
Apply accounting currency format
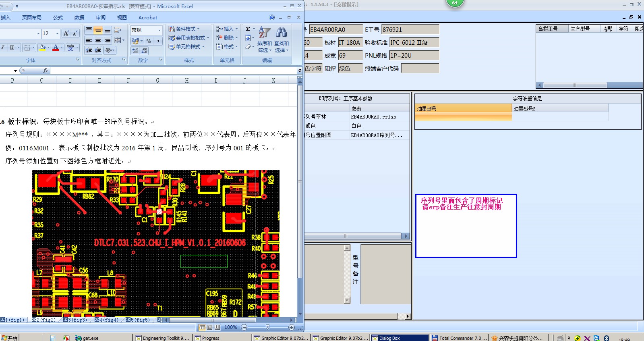tap(135, 41)
